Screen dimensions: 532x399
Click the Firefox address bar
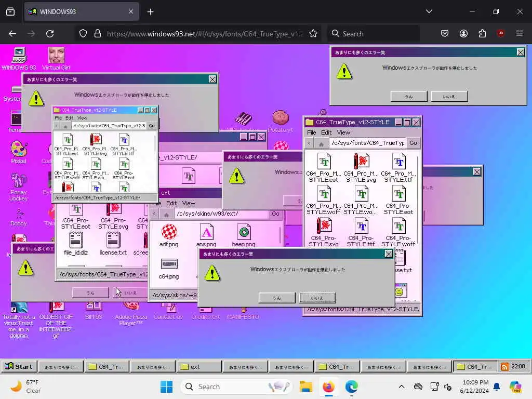click(x=204, y=34)
